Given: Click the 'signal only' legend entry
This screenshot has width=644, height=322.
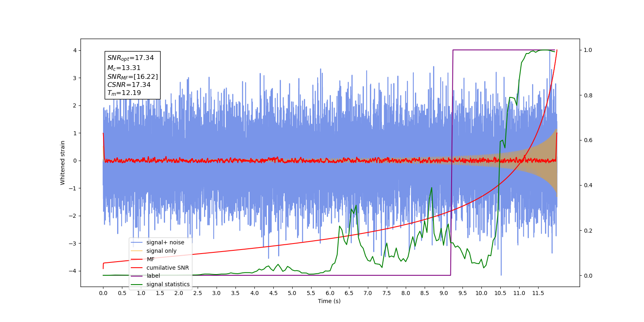Looking at the screenshot, I should click(x=161, y=251).
